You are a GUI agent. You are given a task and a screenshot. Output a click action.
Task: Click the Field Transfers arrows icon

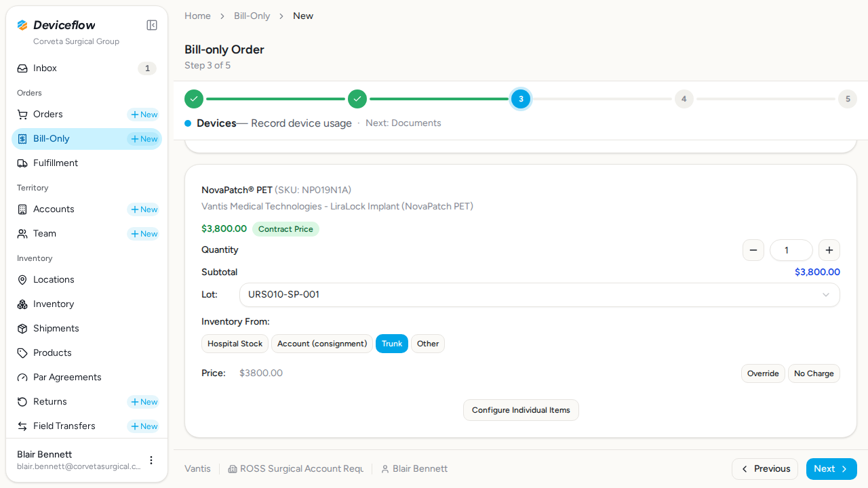pyautogui.click(x=22, y=426)
